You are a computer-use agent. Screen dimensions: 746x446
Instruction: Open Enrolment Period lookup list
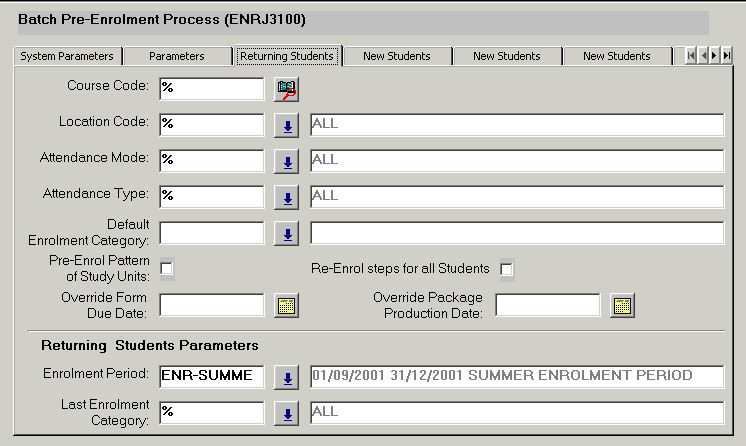point(287,377)
